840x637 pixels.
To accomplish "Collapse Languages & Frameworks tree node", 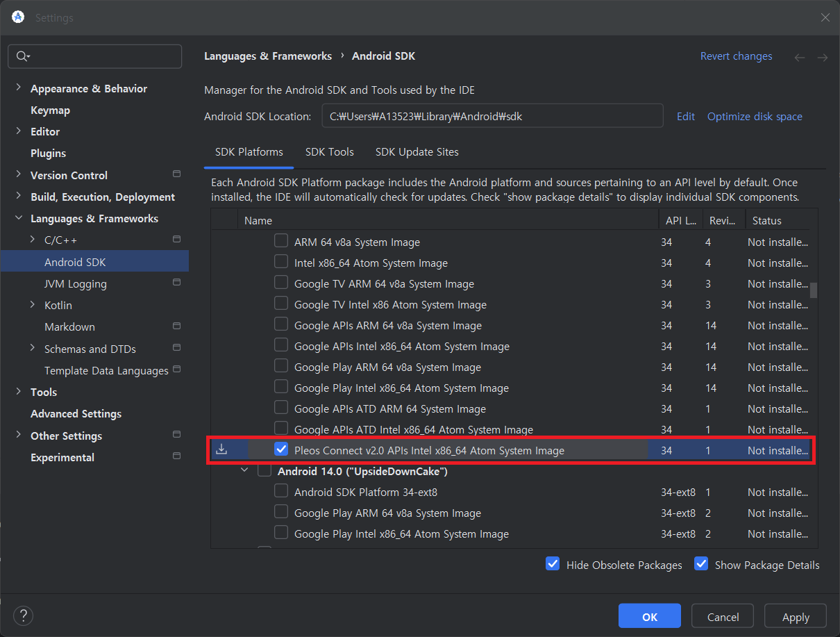I will coord(18,218).
